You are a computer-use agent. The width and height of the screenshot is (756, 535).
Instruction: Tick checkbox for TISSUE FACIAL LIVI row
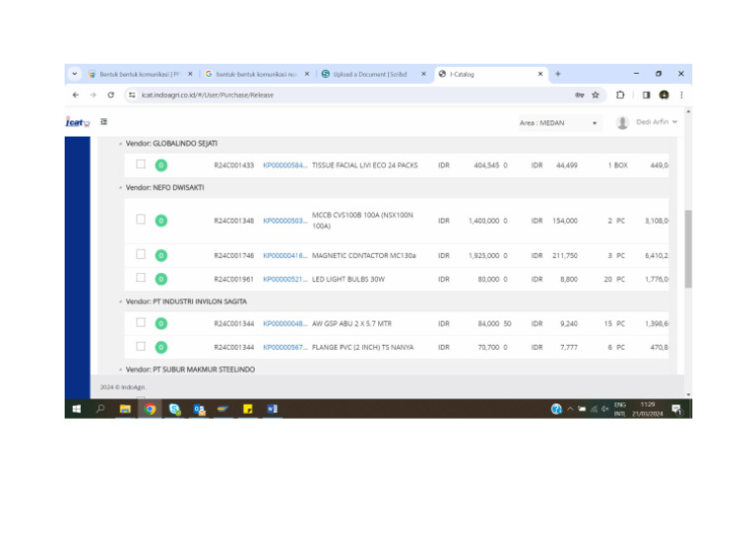tap(141, 165)
